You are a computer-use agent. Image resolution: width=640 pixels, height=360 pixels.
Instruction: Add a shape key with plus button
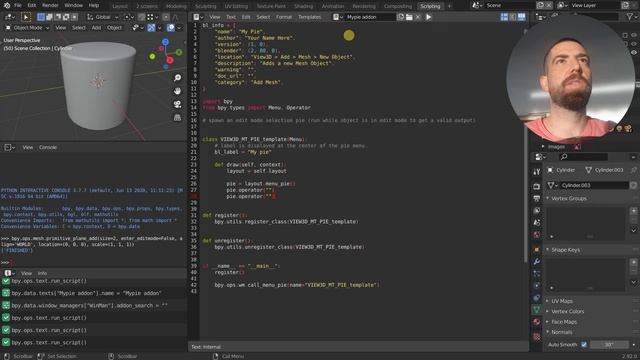633,262
